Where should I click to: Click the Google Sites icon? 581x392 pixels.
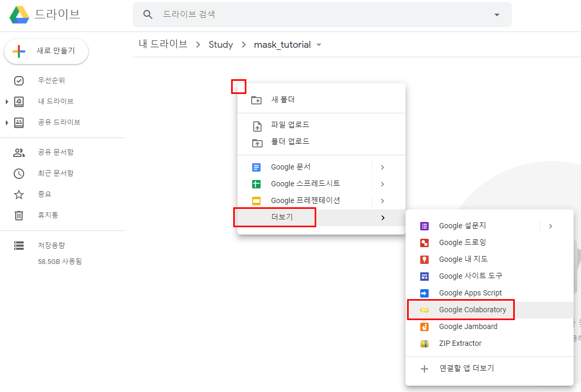click(424, 277)
